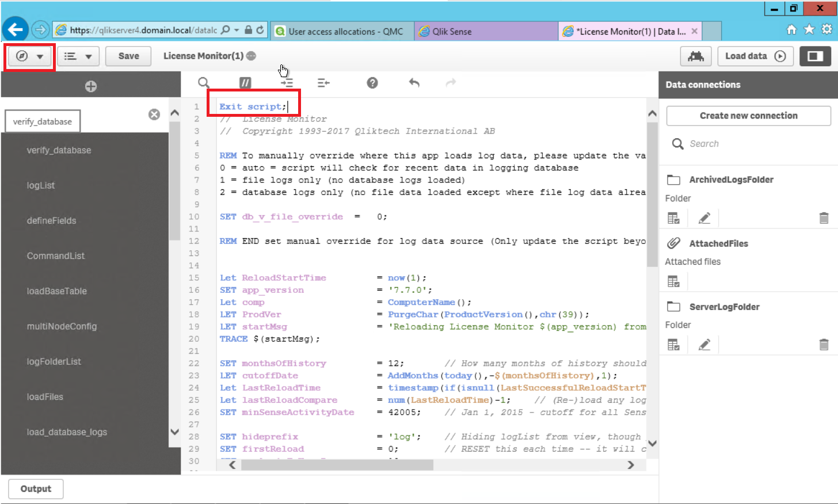Viewport: 838px width, 504px height.
Task: Select the loadBaseTable script section
Action: click(x=56, y=291)
